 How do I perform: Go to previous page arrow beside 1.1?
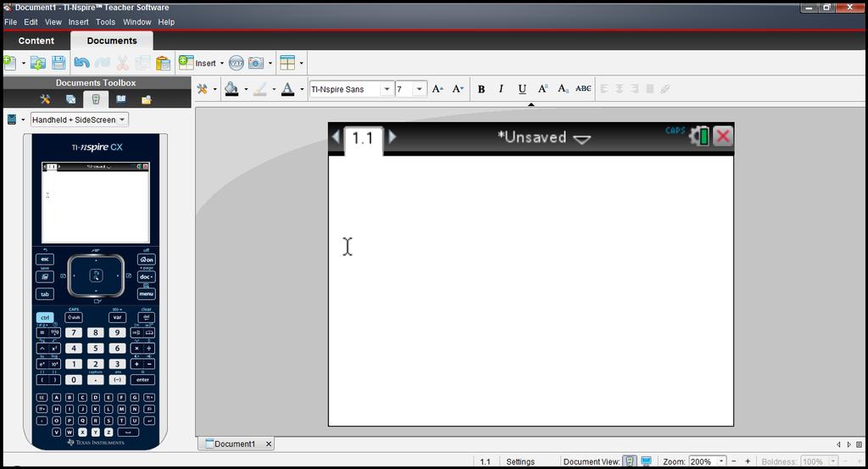point(336,137)
